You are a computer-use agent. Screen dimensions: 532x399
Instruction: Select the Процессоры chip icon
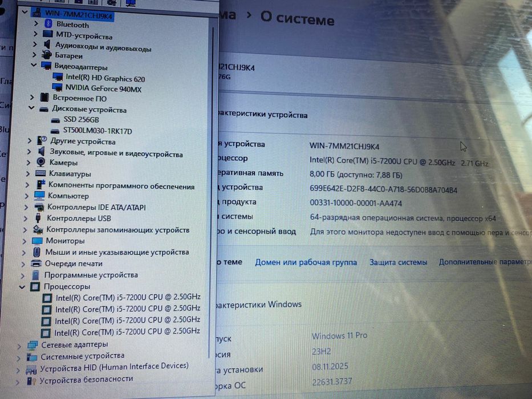35,287
